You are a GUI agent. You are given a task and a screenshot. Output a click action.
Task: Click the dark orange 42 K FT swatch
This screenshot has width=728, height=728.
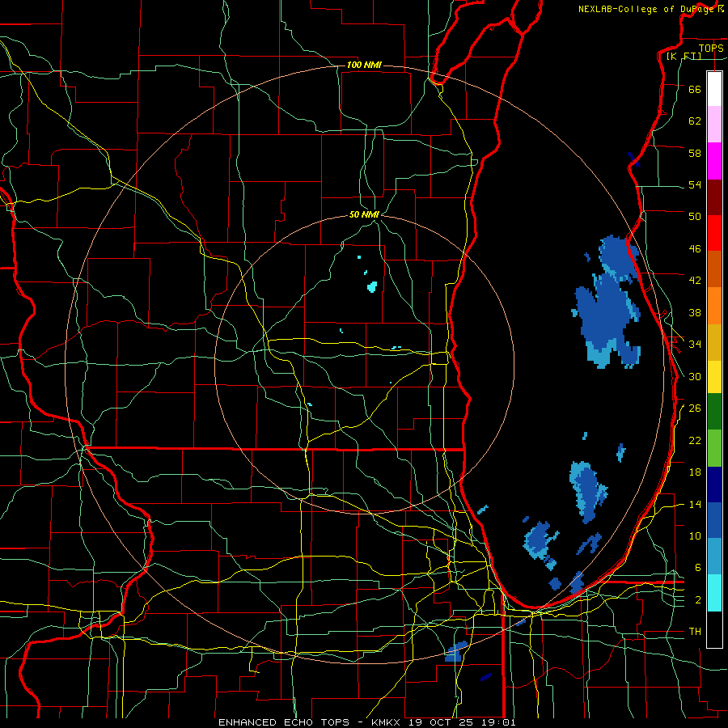click(714, 269)
